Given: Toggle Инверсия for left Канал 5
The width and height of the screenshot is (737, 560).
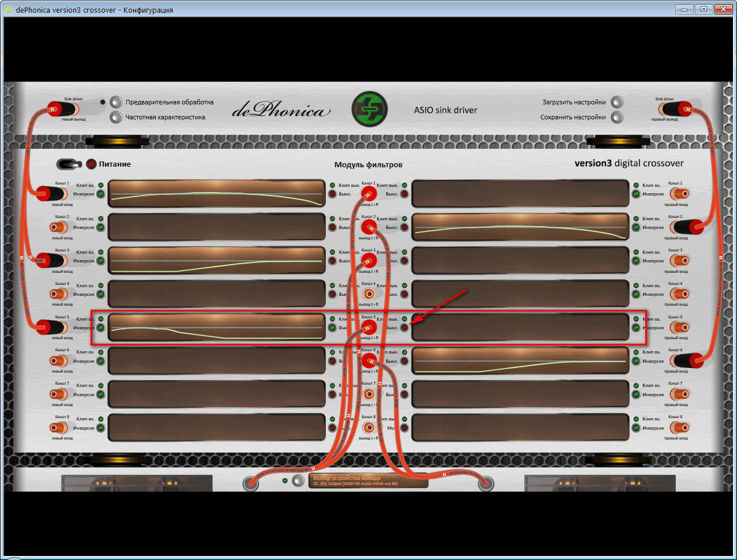Looking at the screenshot, I should 101,328.
